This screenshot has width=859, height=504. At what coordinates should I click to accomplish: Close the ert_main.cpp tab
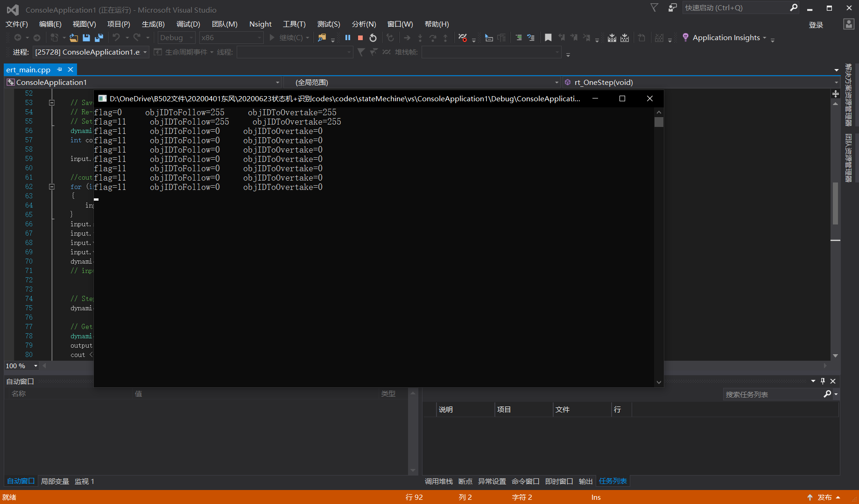(70, 70)
